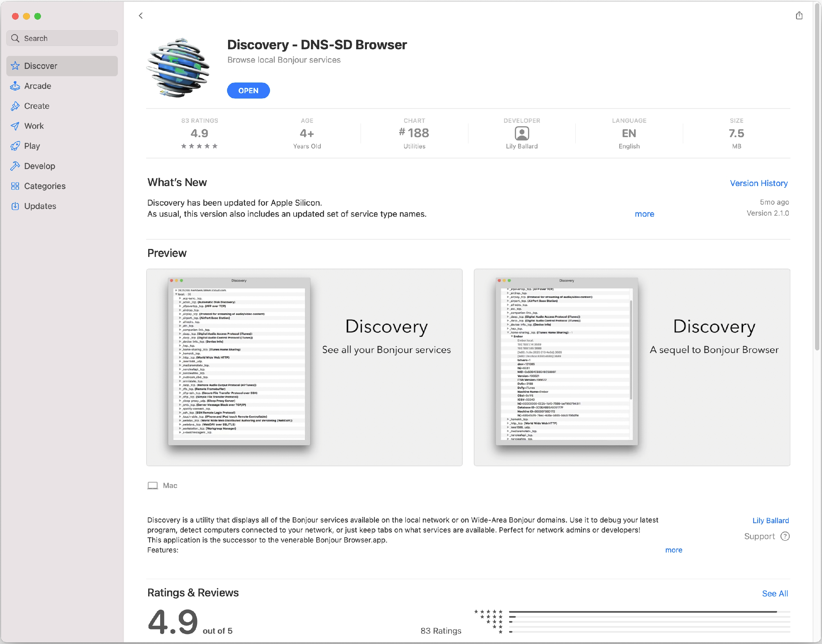
Task: Select Discover in the sidebar
Action: pos(62,66)
